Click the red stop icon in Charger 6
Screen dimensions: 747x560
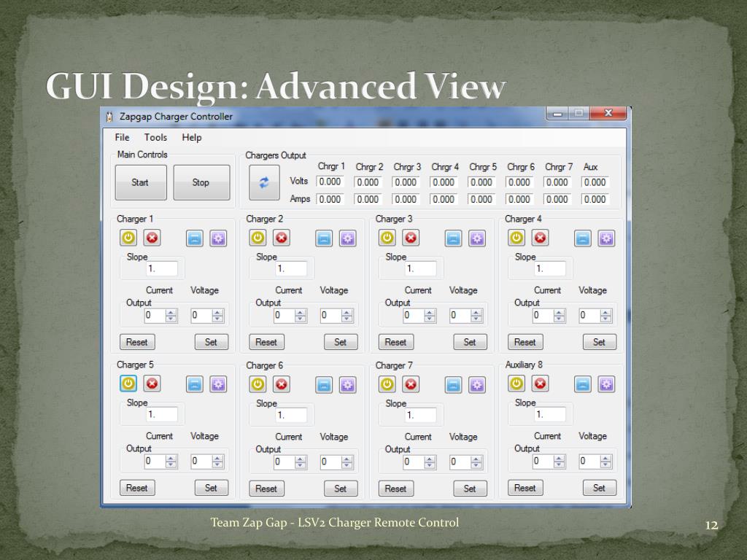(x=282, y=384)
